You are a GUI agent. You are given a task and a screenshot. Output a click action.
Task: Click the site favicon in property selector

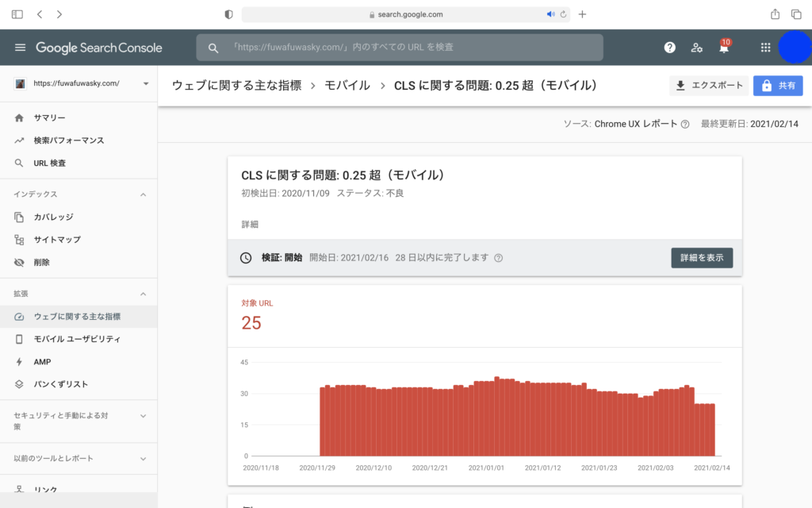tap(20, 83)
